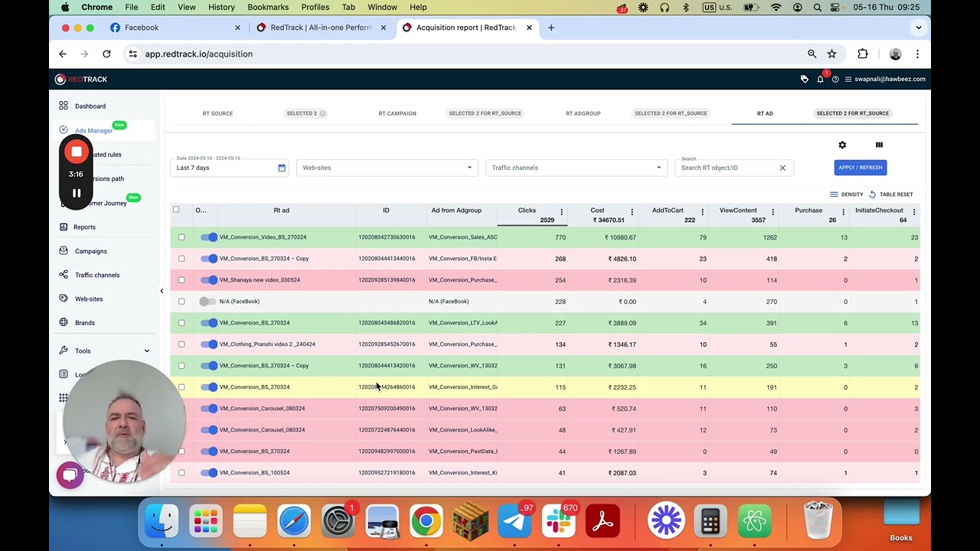Reload the page in Chrome
The height and width of the screenshot is (551, 980).
point(106,54)
